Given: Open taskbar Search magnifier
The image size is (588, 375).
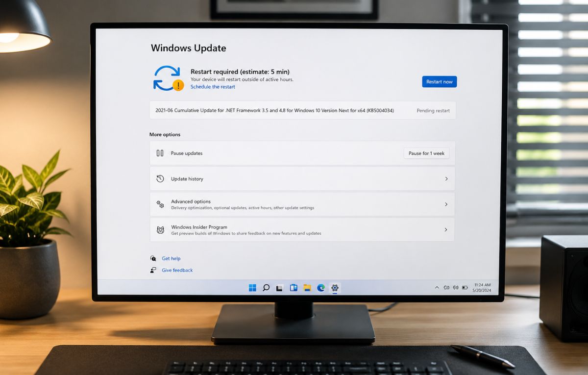Looking at the screenshot, I should coord(266,288).
